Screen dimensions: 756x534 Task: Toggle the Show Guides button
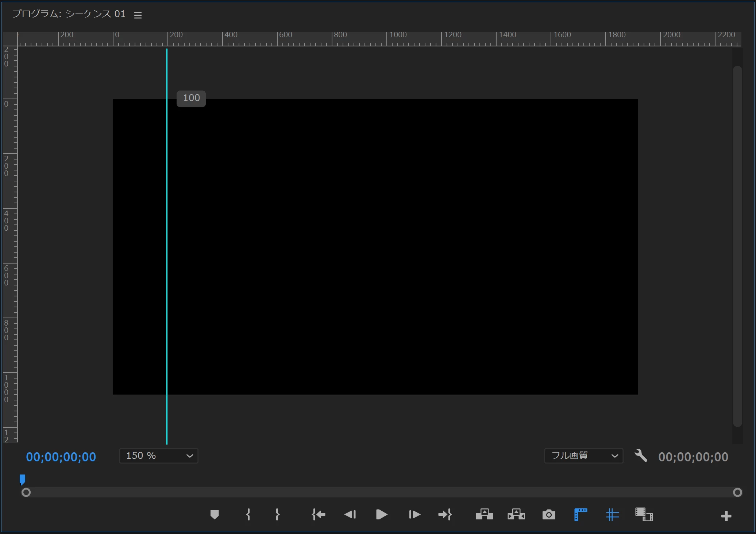click(612, 515)
